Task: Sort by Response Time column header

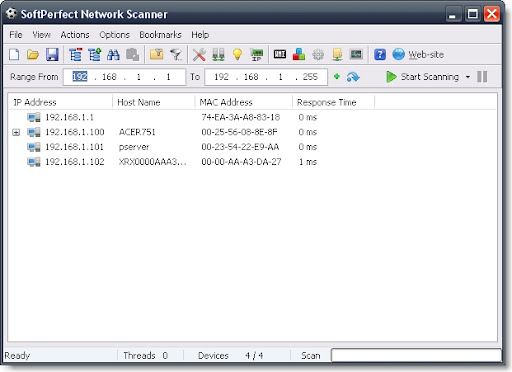Action: 333,102
